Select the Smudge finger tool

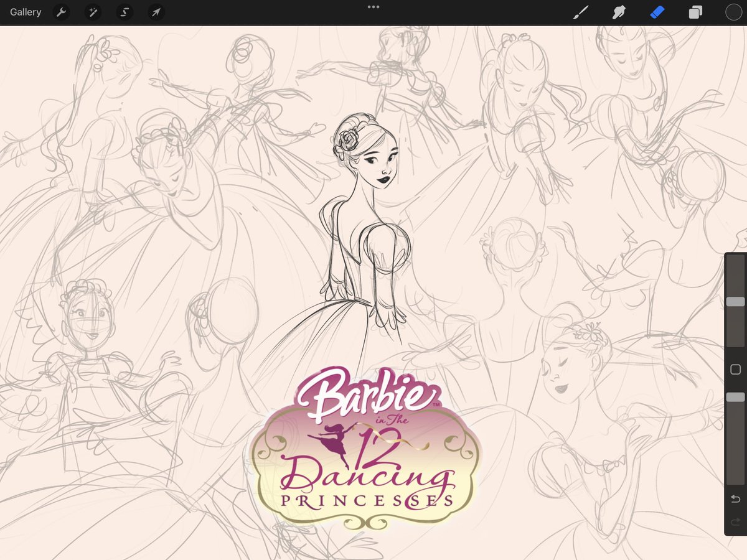(619, 12)
